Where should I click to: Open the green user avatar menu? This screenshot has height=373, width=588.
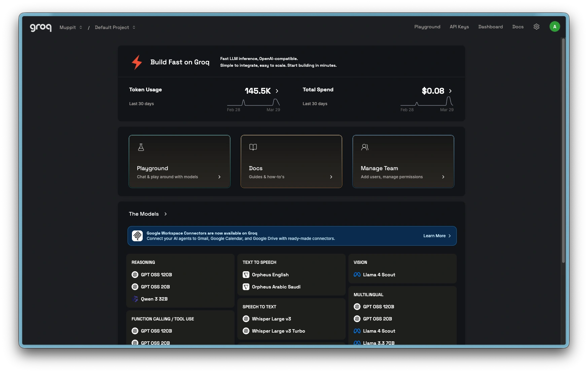(x=554, y=27)
